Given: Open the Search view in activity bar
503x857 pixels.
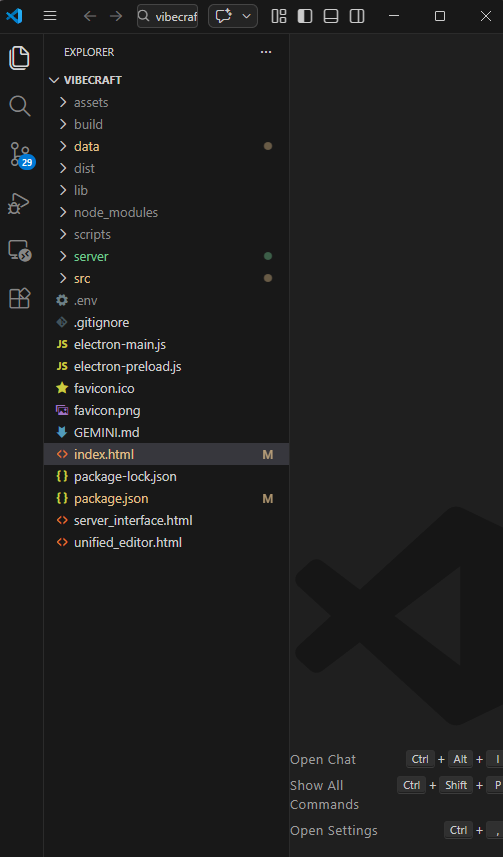Looking at the screenshot, I should pos(20,106).
